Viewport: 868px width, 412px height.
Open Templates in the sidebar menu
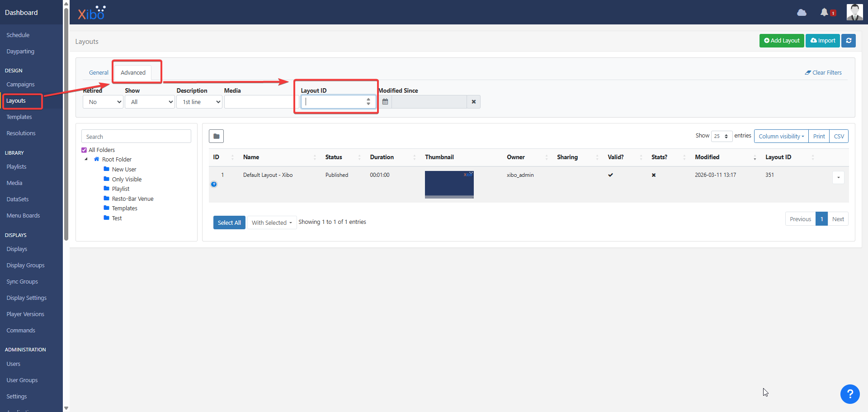click(x=19, y=117)
